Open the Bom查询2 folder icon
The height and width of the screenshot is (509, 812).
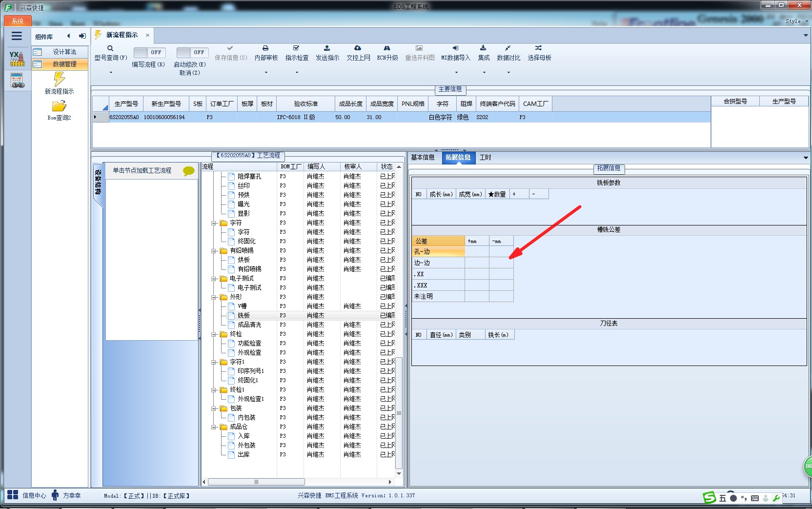59,106
